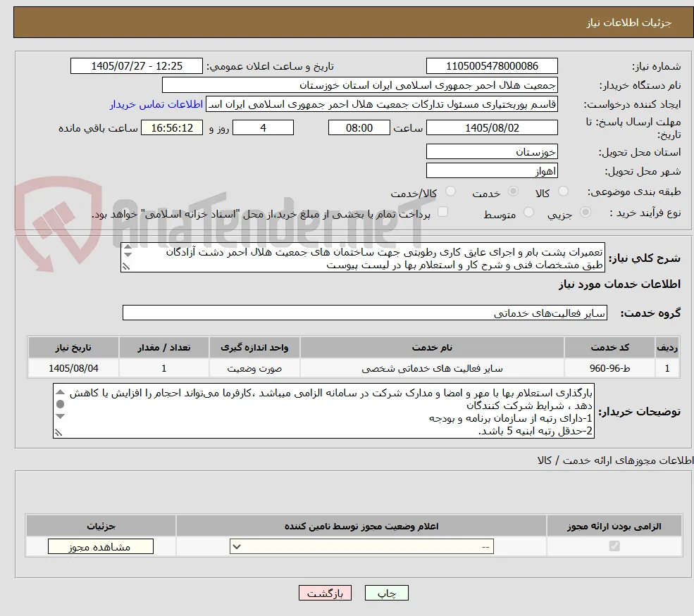The height and width of the screenshot is (616, 694).
Task: Select the جزیی purchase type radio
Action: click(x=585, y=213)
